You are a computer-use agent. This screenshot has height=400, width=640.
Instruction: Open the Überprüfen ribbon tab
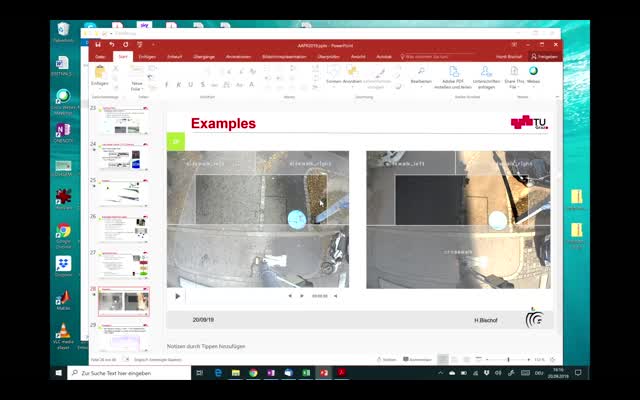[x=329, y=57]
